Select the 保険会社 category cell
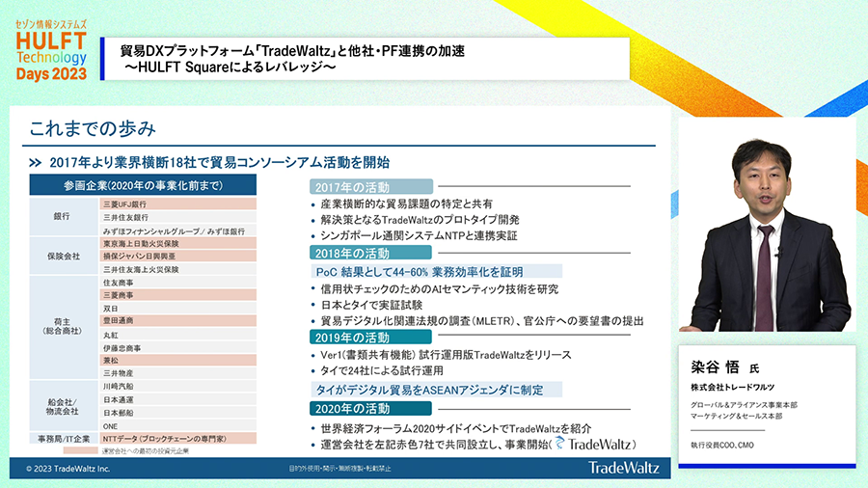 [62, 258]
